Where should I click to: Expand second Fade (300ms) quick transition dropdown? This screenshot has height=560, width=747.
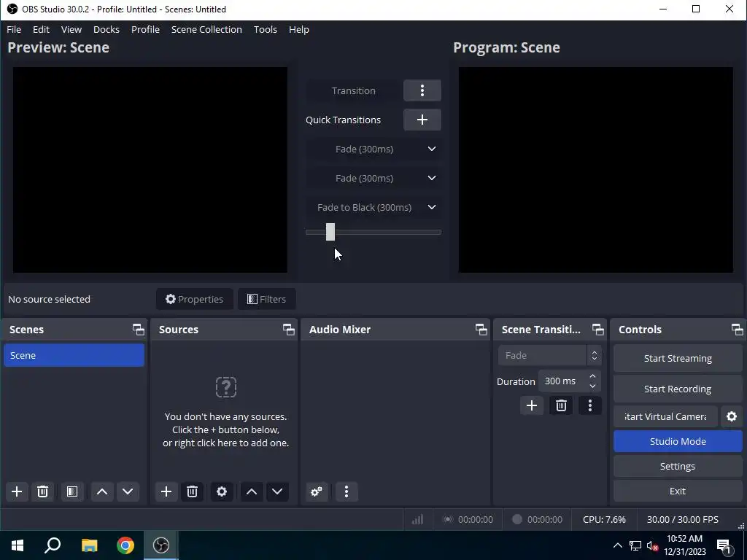(x=432, y=178)
